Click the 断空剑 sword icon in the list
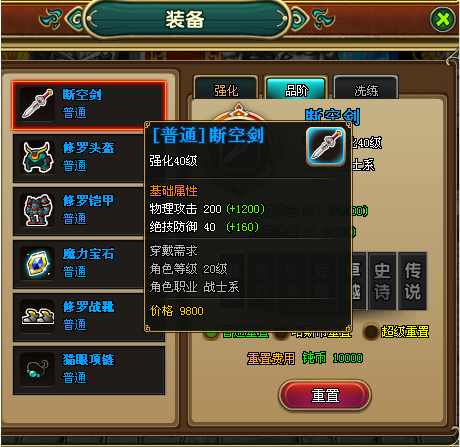This screenshot has width=460, height=447. point(37,104)
